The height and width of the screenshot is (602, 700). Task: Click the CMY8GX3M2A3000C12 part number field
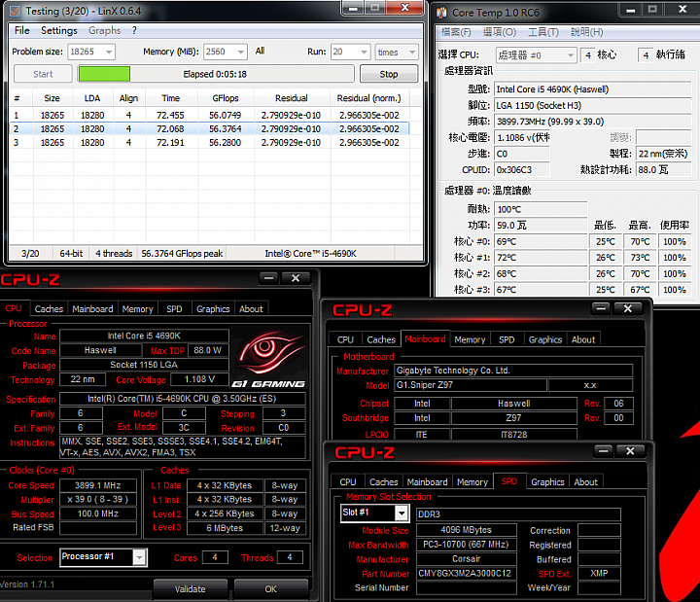(x=466, y=574)
